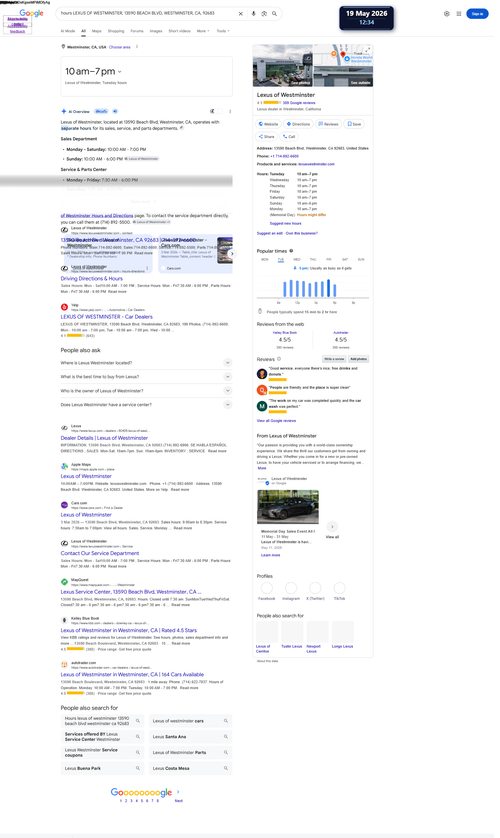Click More under From Lexus of Westminster
Viewport: 500px width, 838px height.
262,468
